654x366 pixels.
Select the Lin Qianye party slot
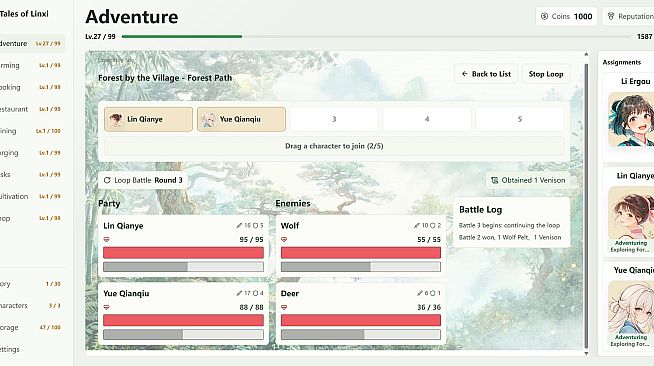pos(148,119)
